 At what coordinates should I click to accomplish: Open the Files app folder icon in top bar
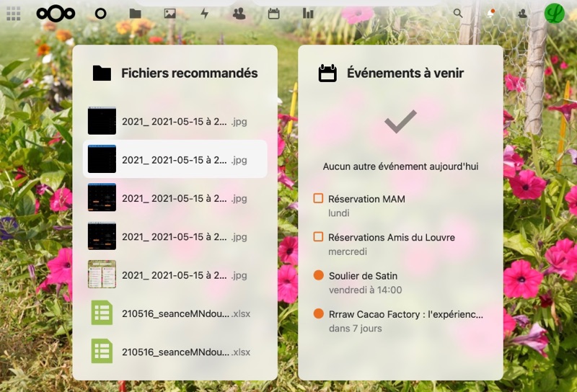pos(135,13)
